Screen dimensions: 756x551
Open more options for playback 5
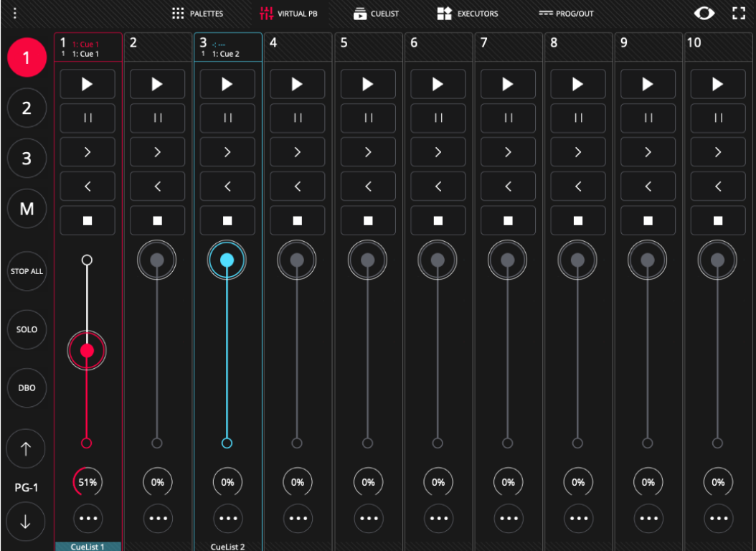point(369,518)
